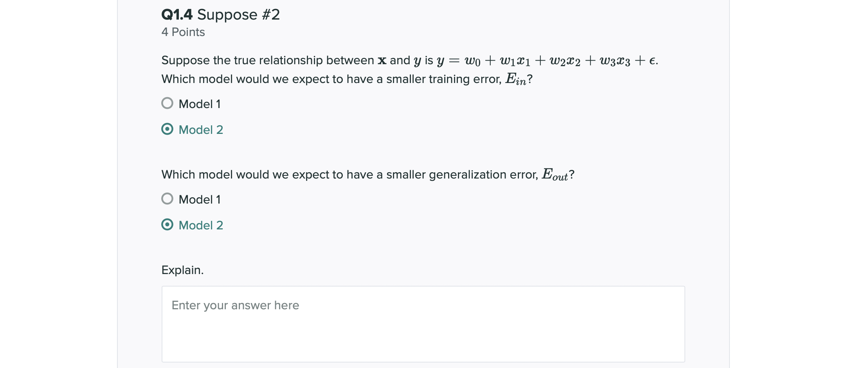Select Model 1 radio for training error

click(x=167, y=103)
